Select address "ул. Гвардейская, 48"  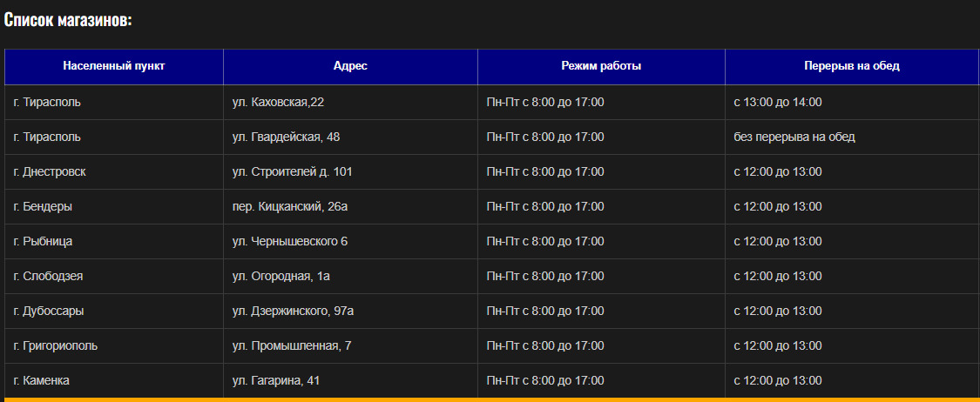click(x=284, y=137)
